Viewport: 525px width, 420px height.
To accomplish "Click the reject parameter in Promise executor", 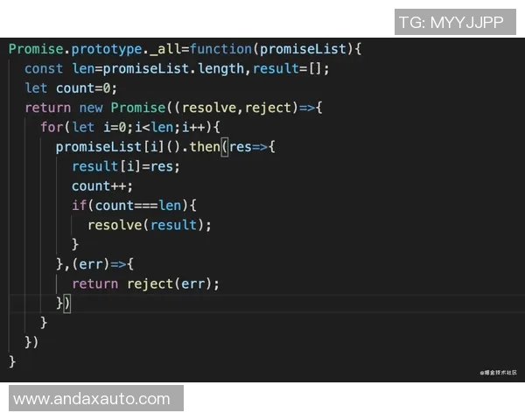I will 269,108.
